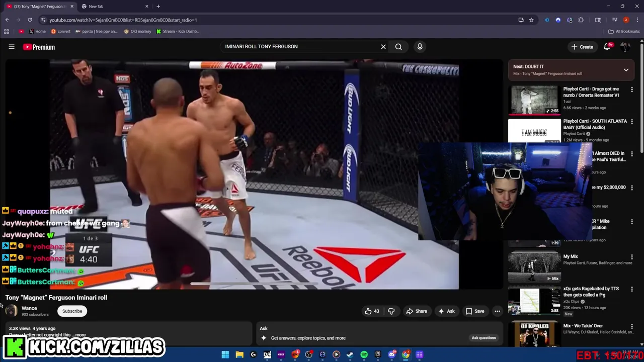Click the install app icon in address bar
The height and width of the screenshot is (362, 644).
pyautogui.click(x=521, y=20)
